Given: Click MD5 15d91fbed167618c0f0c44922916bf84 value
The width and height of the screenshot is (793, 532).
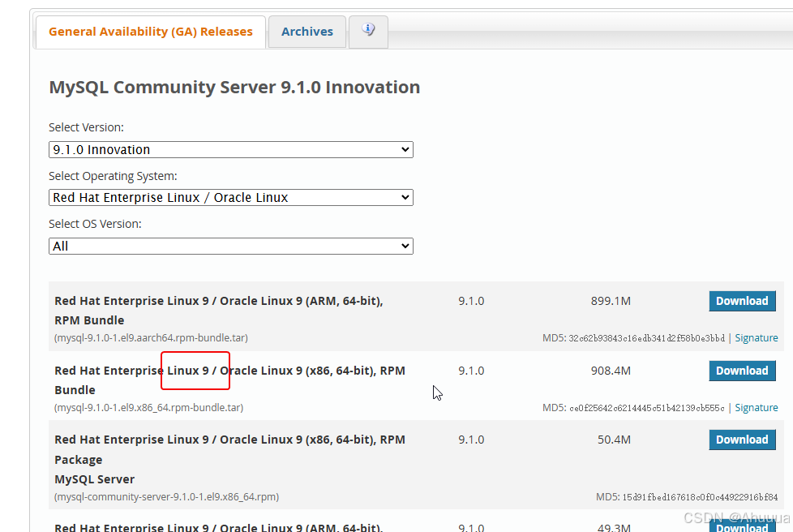Looking at the screenshot, I should tap(700, 496).
